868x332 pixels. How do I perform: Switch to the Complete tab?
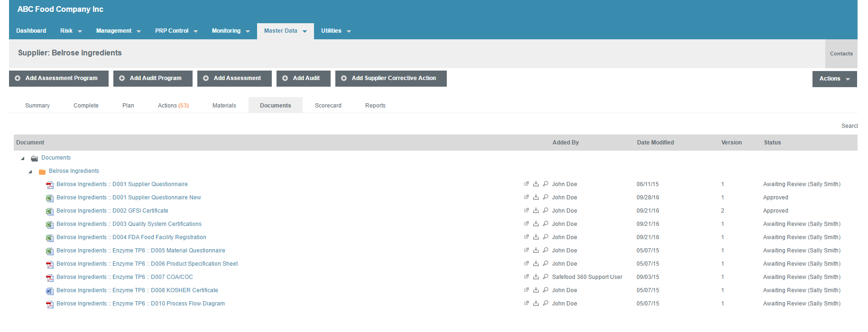[86, 105]
